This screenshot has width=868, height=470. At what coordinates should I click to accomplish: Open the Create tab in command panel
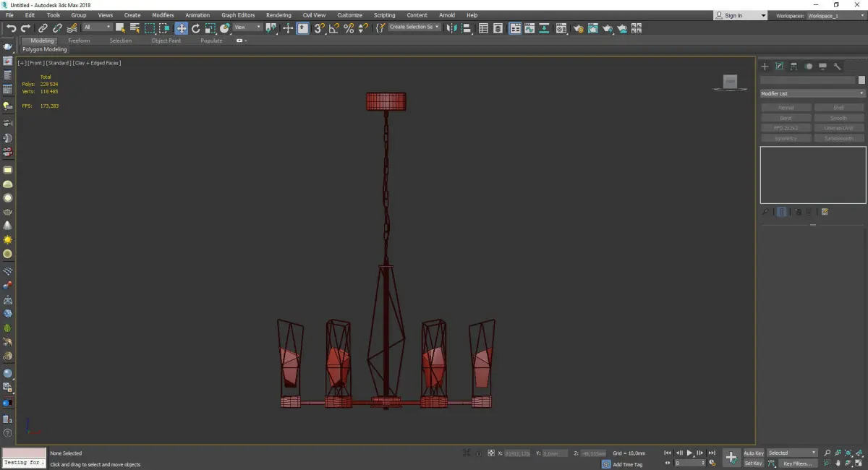click(x=765, y=67)
